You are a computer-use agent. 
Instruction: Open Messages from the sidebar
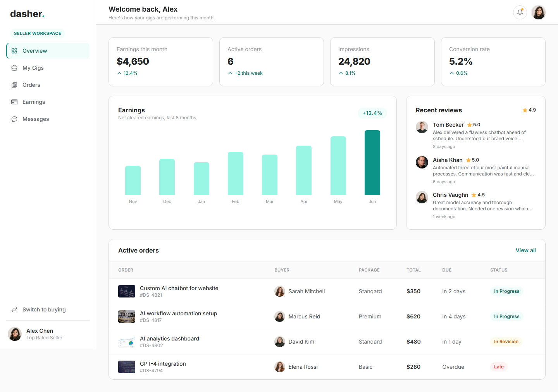pyautogui.click(x=48, y=119)
